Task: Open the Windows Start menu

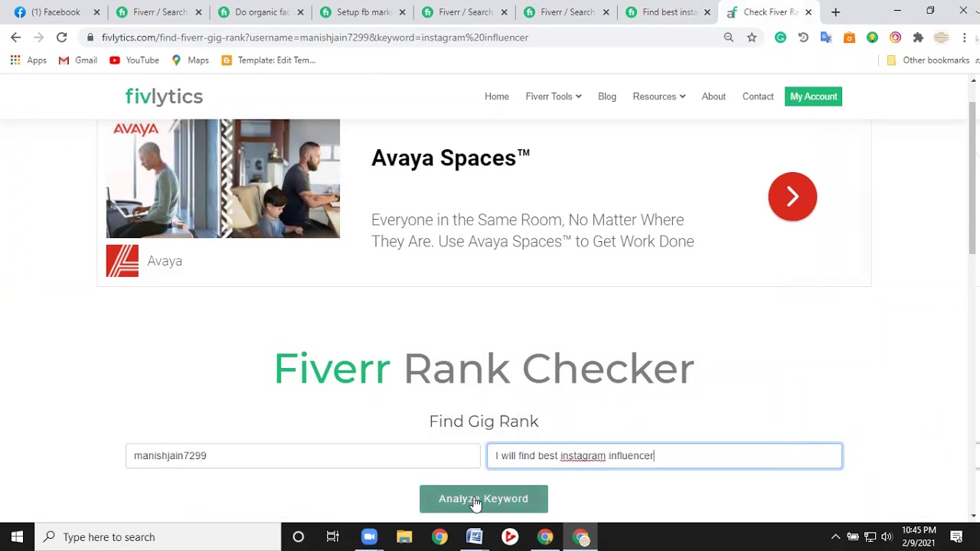Action: [17, 537]
